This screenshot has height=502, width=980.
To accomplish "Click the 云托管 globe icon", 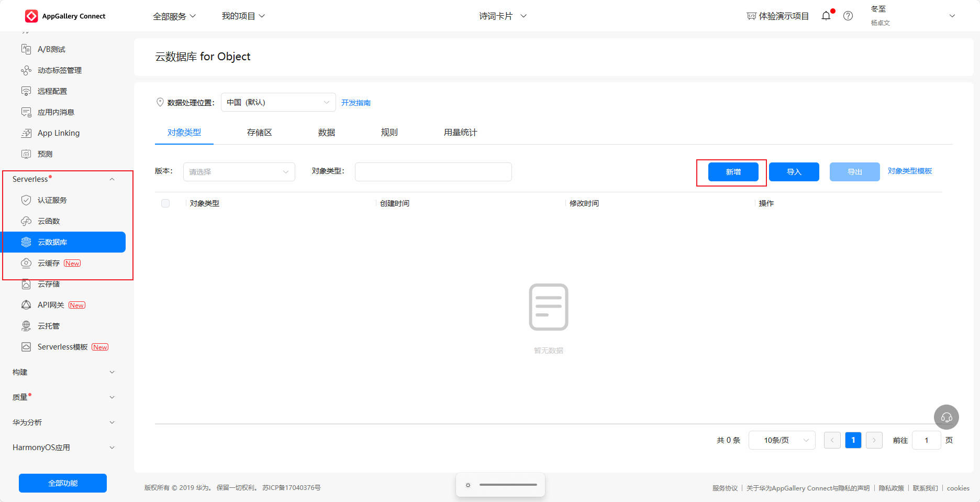I will pyautogui.click(x=26, y=326).
